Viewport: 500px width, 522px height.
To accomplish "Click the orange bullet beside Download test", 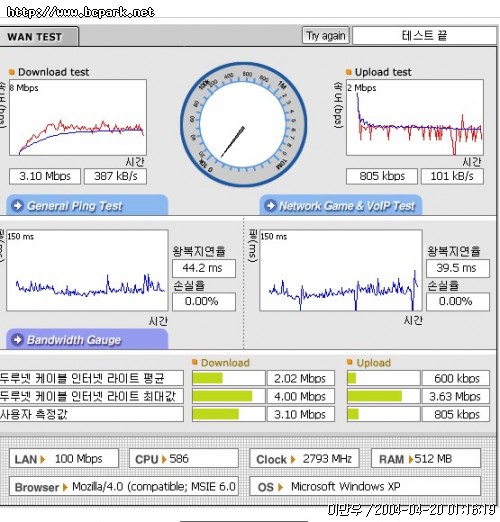I will (12, 72).
